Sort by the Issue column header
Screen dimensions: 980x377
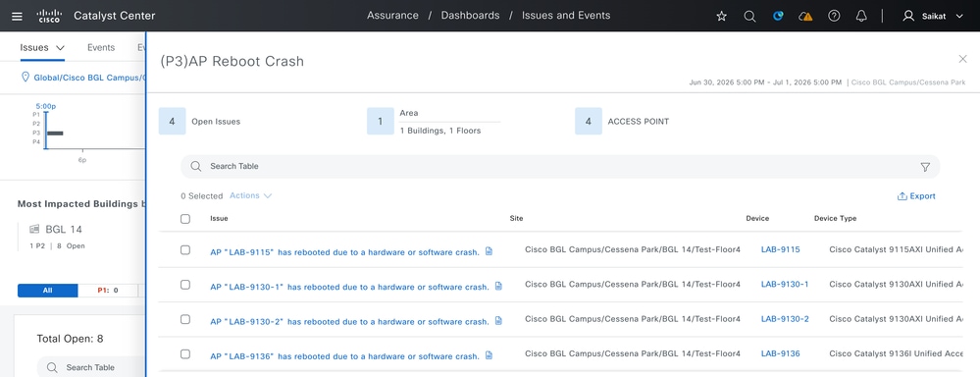pyautogui.click(x=219, y=219)
